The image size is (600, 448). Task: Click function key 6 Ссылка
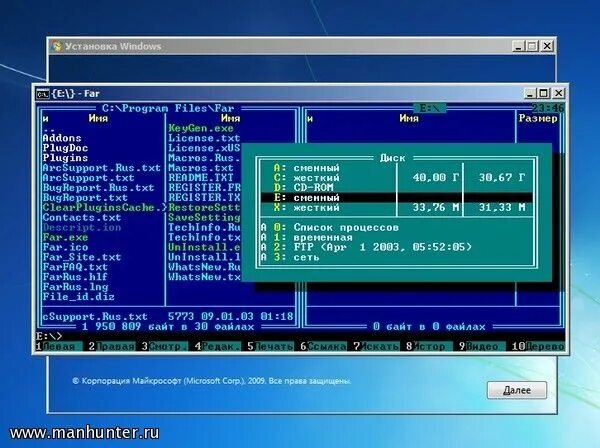tap(323, 347)
